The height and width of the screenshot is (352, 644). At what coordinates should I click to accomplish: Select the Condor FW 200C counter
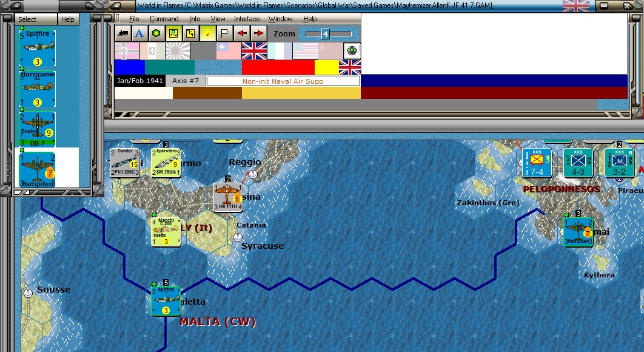(x=125, y=163)
